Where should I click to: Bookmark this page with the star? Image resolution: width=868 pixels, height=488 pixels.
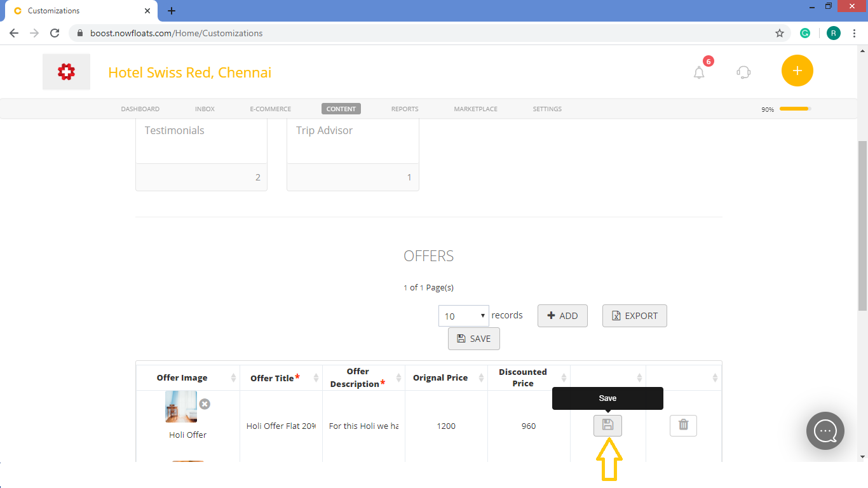coord(780,33)
